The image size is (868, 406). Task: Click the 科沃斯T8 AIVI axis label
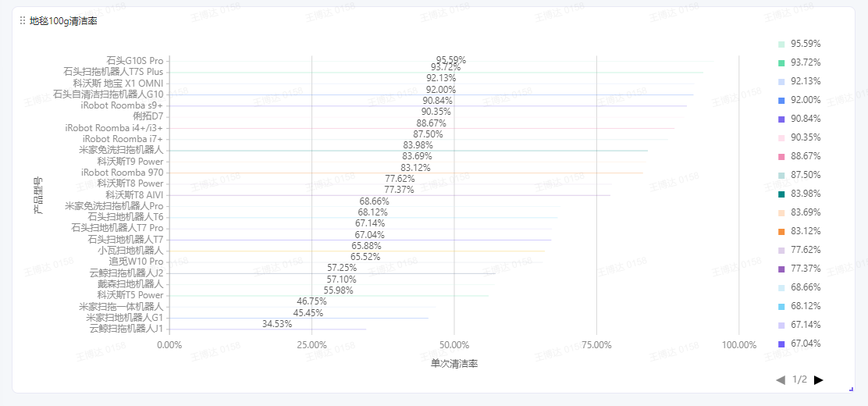(x=134, y=195)
